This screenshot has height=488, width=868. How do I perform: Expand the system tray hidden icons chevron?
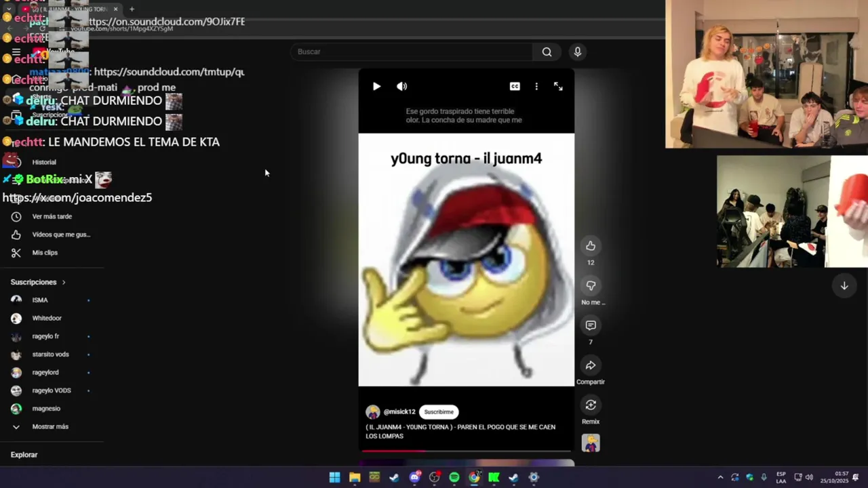[x=720, y=477]
